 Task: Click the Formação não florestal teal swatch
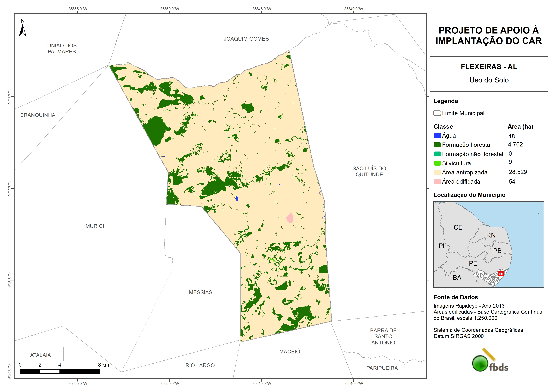tap(437, 154)
